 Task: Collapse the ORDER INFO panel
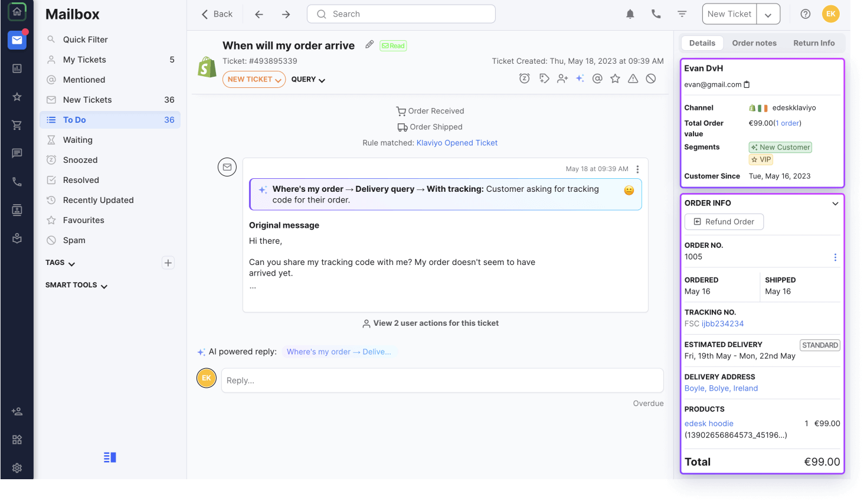835,204
